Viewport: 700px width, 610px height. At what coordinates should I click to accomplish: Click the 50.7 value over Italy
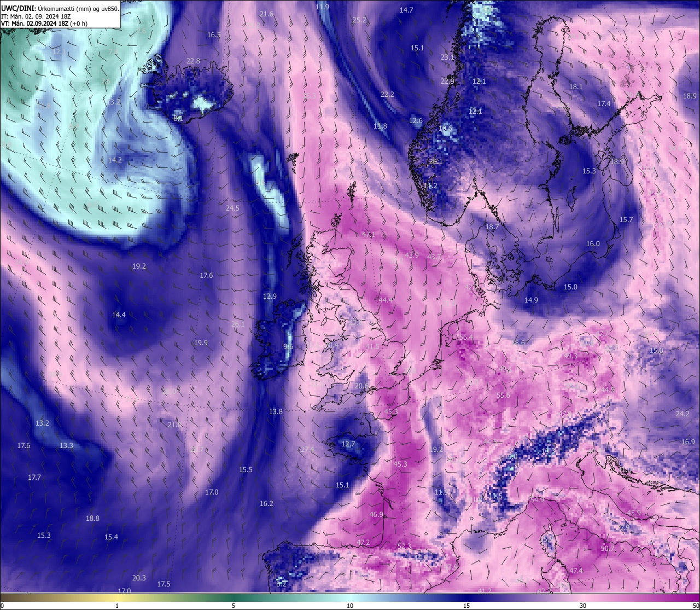[x=608, y=548]
